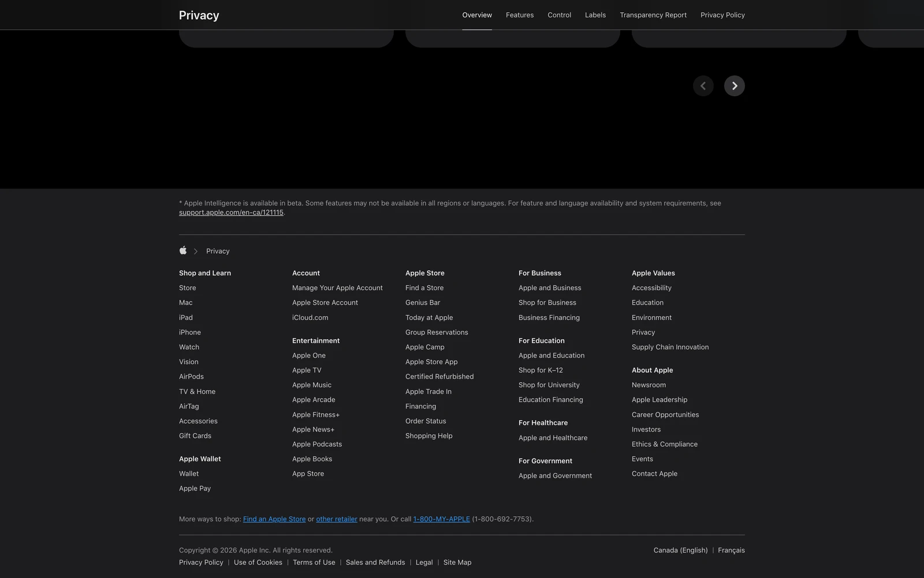The width and height of the screenshot is (924, 578).
Task: Go to the Control tab
Action: pyautogui.click(x=559, y=15)
